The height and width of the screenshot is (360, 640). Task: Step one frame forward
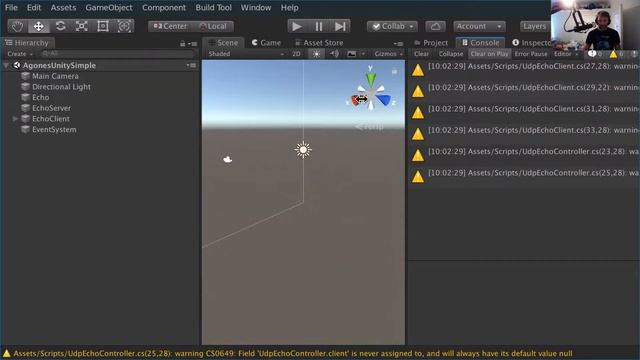pos(340,27)
